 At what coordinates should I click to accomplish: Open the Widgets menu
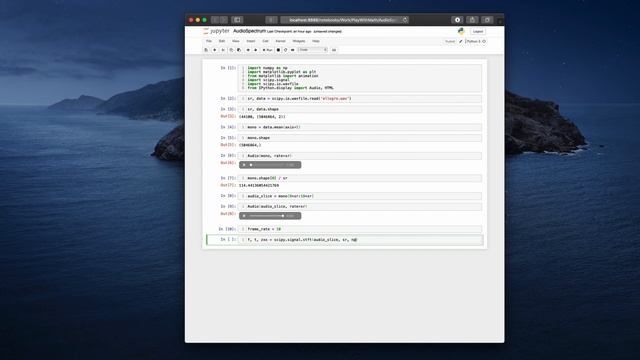[299, 41]
